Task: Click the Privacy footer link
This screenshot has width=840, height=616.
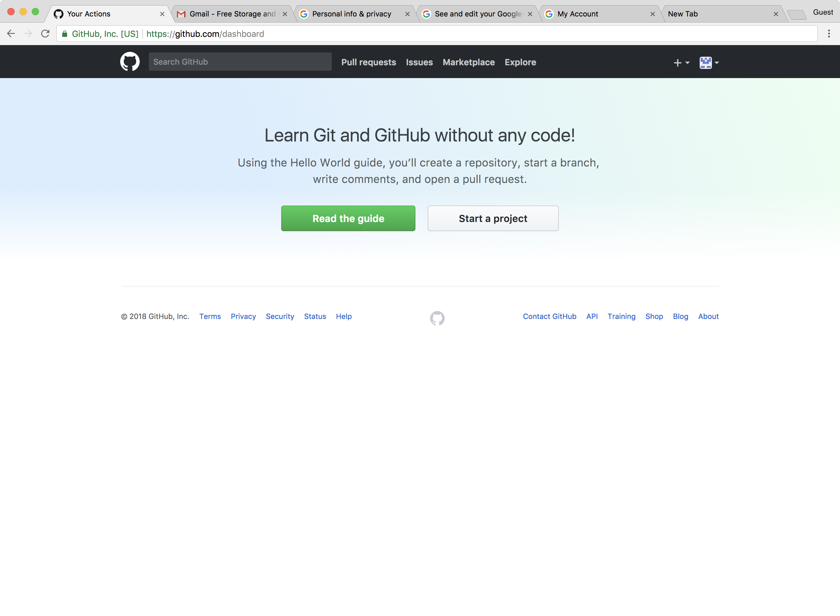Action: pos(243,316)
